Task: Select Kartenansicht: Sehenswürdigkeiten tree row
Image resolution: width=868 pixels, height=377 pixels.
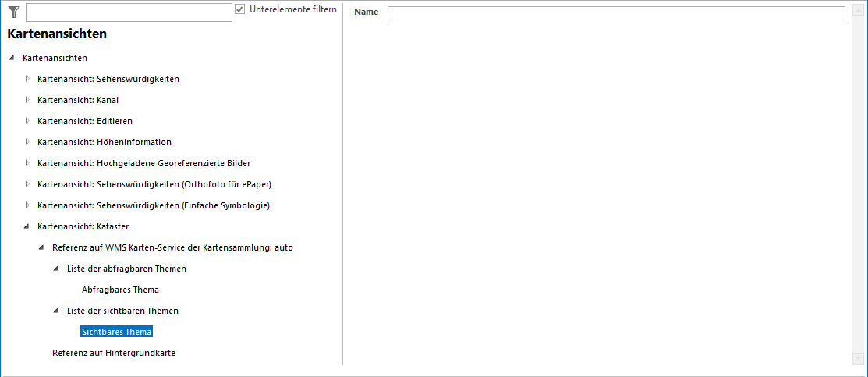Action: point(108,79)
